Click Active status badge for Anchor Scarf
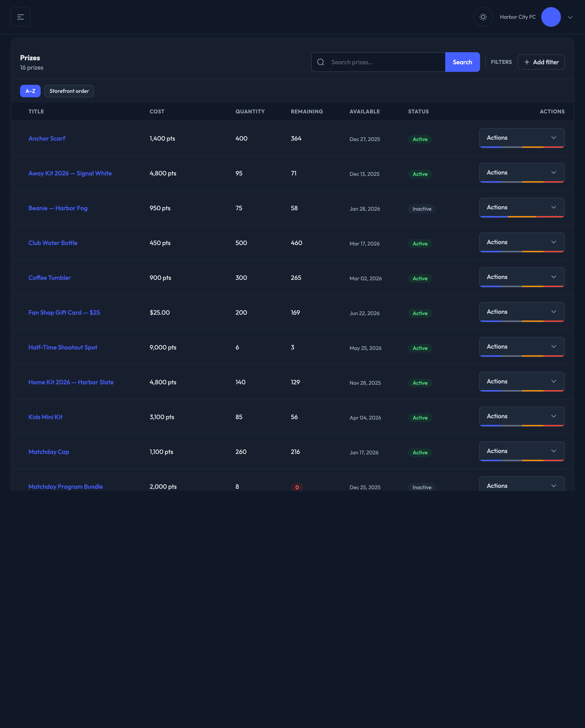This screenshot has width=585, height=728. tap(420, 139)
